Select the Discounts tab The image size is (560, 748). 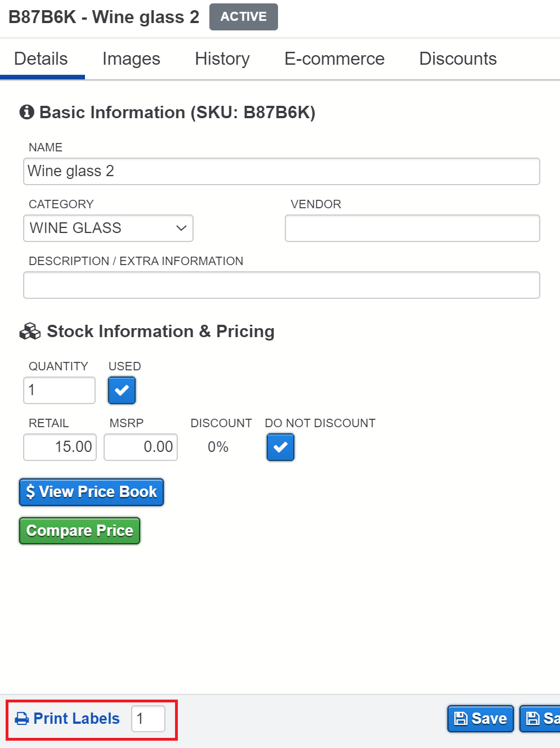[x=458, y=59]
